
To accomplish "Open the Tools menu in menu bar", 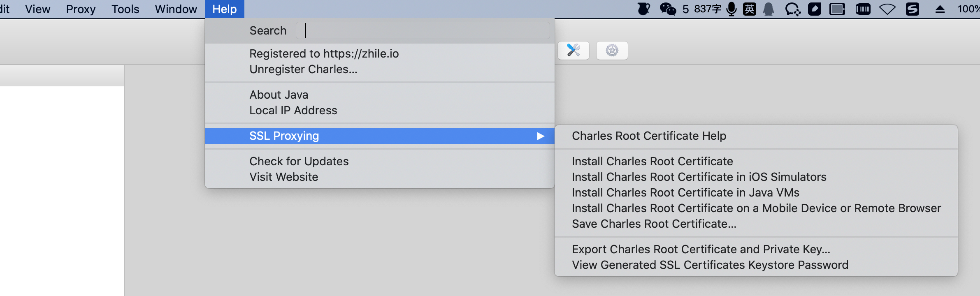I will 125,9.
